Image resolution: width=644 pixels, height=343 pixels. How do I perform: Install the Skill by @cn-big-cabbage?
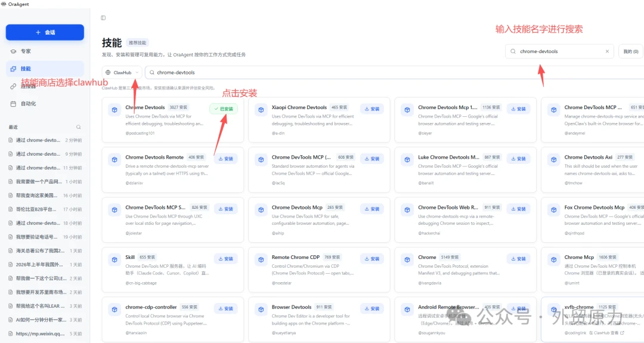(x=225, y=259)
